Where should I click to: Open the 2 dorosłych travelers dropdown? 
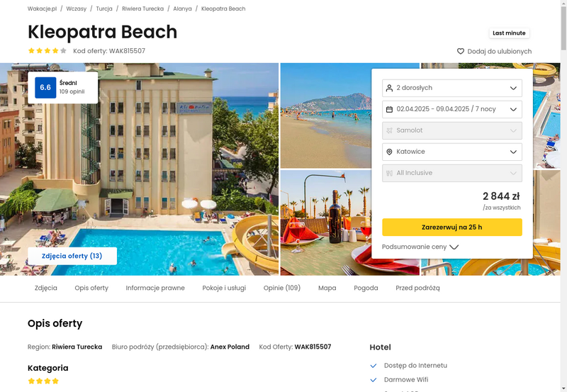(452, 88)
